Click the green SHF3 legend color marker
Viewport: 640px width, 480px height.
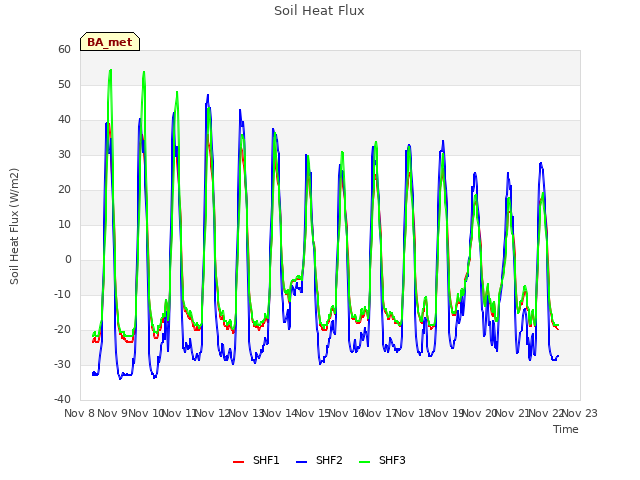click(x=364, y=462)
